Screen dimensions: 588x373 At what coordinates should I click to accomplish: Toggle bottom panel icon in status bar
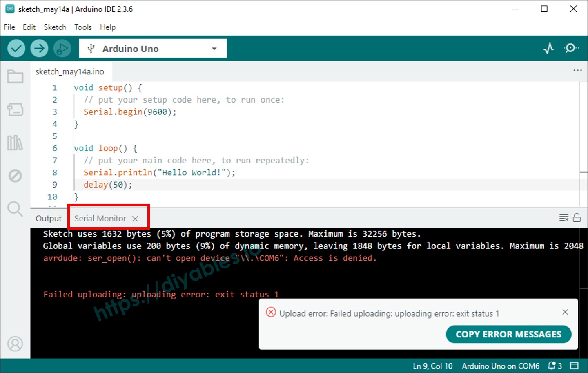click(x=575, y=366)
